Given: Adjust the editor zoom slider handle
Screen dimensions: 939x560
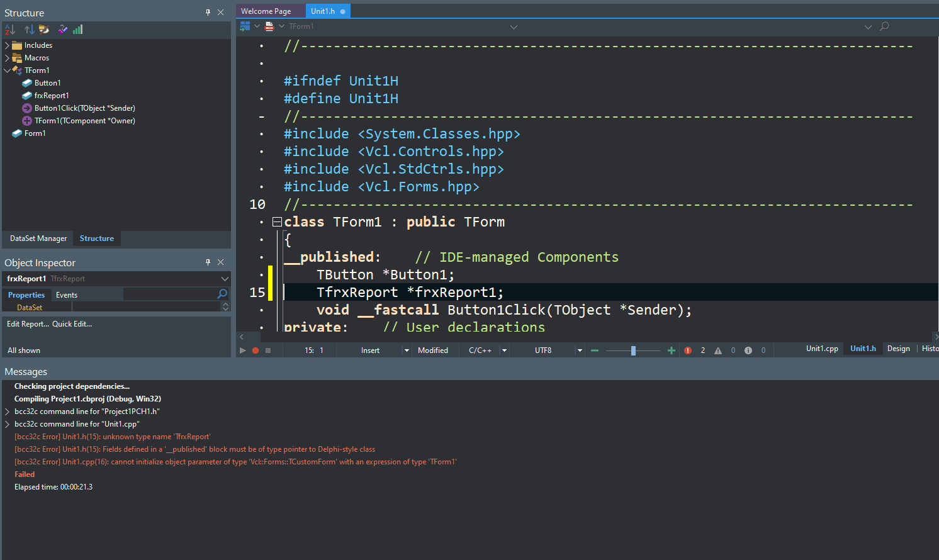Looking at the screenshot, I should pyautogui.click(x=633, y=350).
